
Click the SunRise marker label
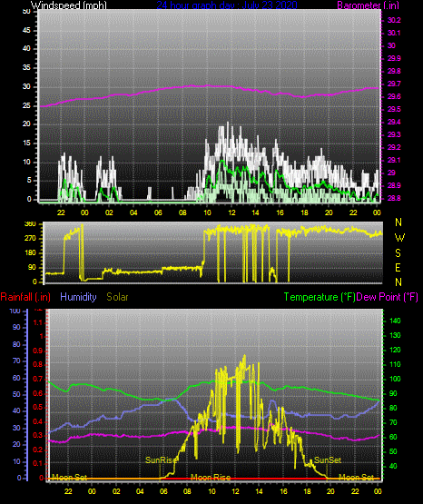[161, 460]
